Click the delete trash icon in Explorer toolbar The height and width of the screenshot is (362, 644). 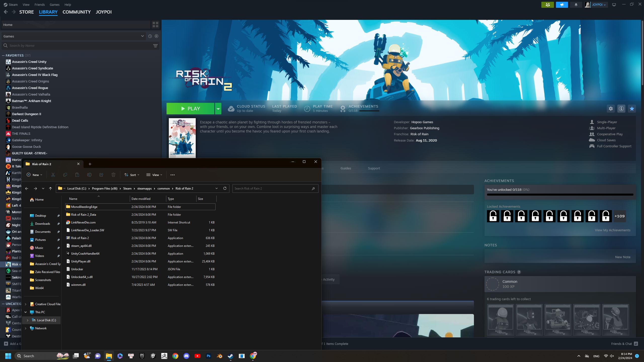pos(113,175)
